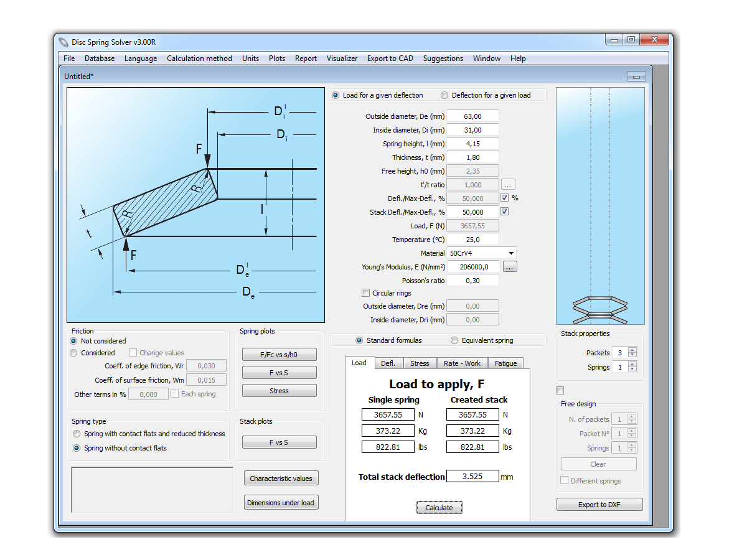Click the spring cross-section diagram
The width and height of the screenshot is (747, 560).
point(196,205)
